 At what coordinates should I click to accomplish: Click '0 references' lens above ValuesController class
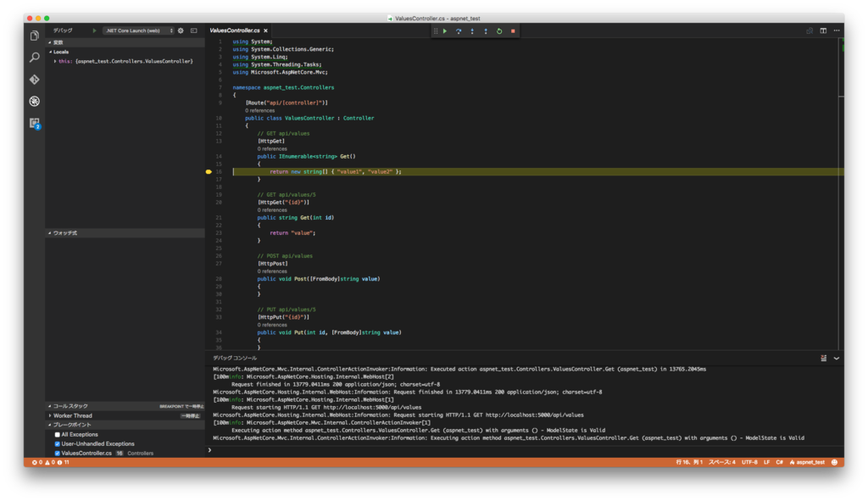260,111
